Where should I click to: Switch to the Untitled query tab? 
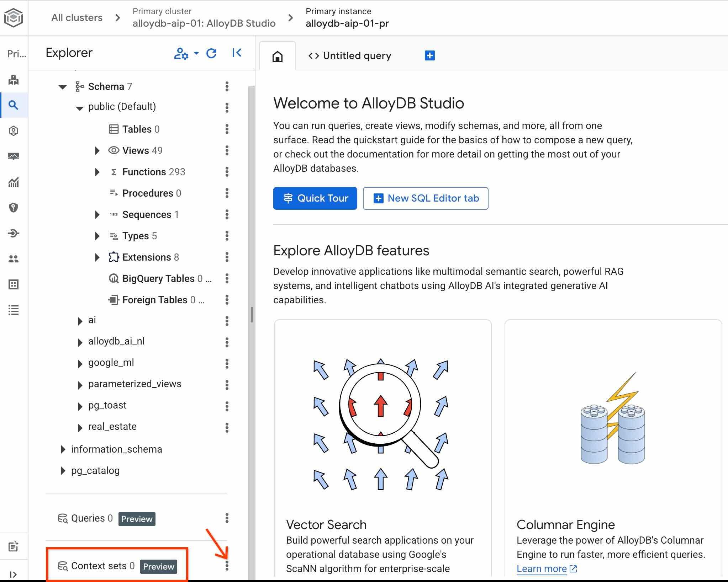coord(350,56)
